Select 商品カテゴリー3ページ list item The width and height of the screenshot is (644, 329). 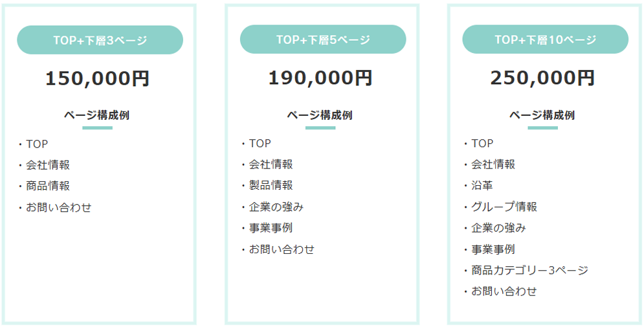(529, 270)
